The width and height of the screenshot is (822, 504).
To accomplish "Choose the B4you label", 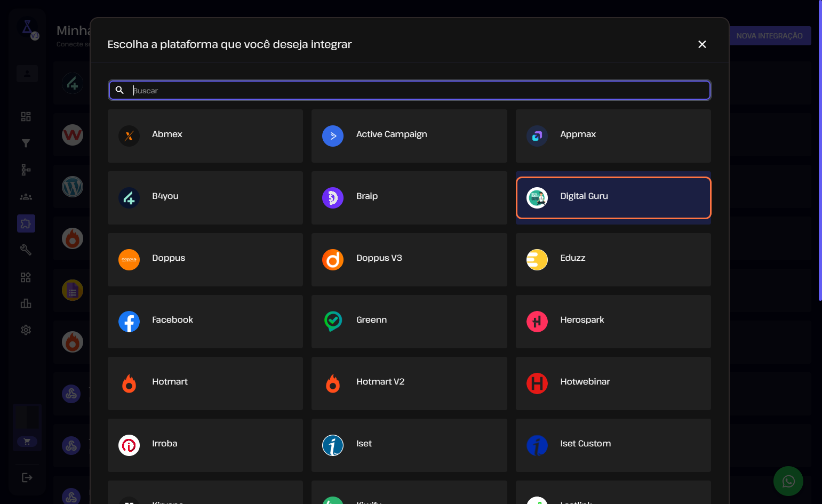I will coord(165,196).
